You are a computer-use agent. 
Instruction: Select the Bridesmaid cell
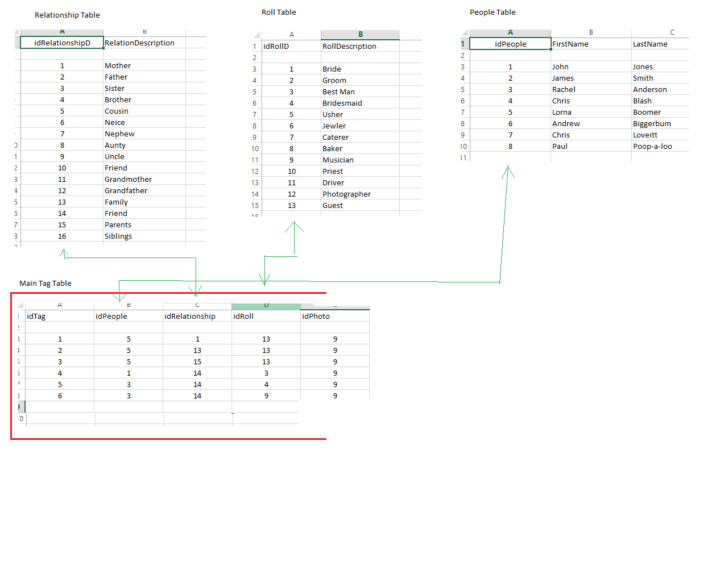pyautogui.click(x=360, y=103)
